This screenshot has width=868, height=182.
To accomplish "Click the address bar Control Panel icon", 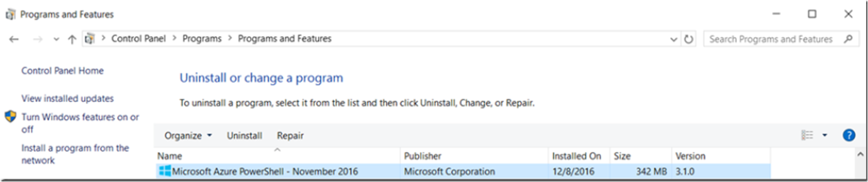I will pyautogui.click(x=90, y=39).
